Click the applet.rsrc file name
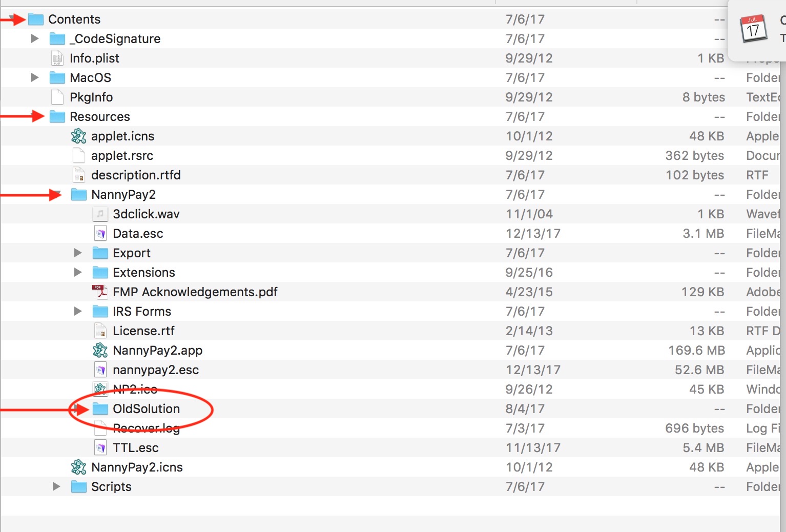The height and width of the screenshot is (532, 786). tap(122, 156)
